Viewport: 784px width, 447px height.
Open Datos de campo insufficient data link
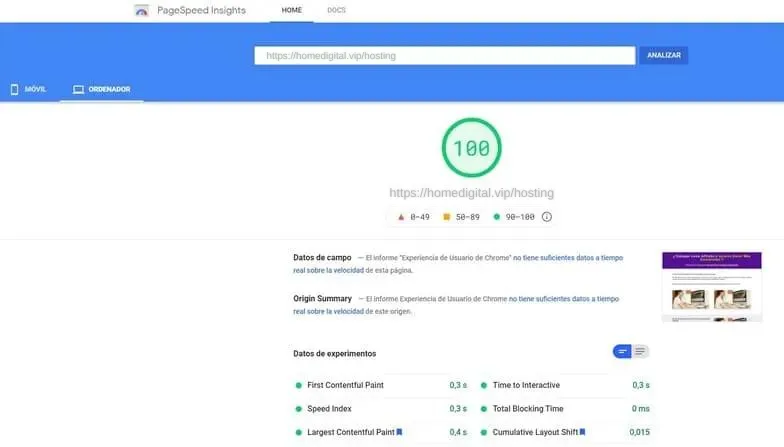pyautogui.click(x=568, y=258)
